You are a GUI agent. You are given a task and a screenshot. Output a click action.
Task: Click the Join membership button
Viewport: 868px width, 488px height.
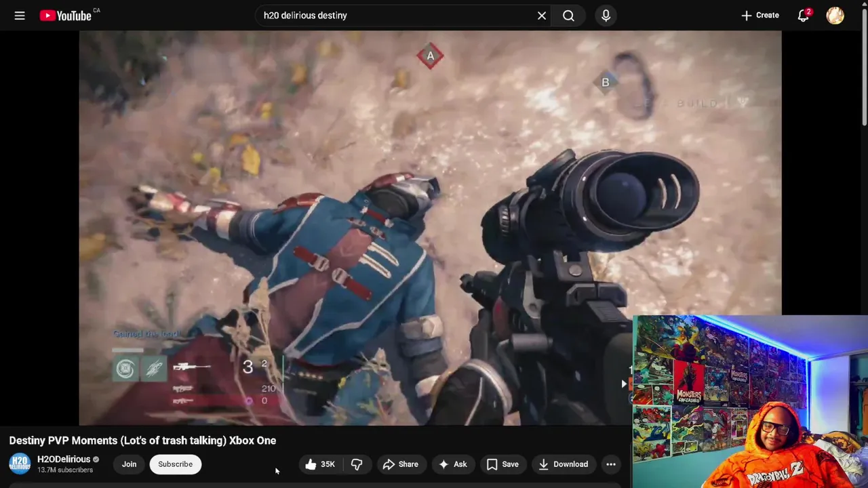pyautogui.click(x=129, y=464)
